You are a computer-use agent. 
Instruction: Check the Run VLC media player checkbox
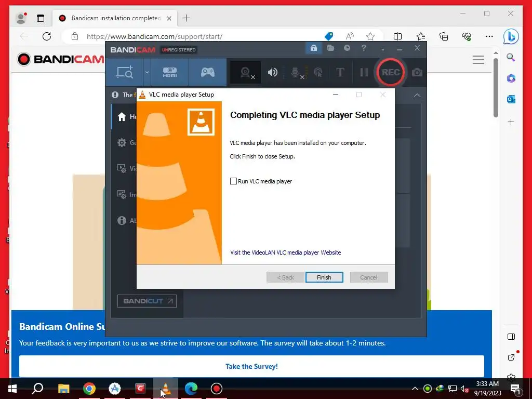[233, 181]
